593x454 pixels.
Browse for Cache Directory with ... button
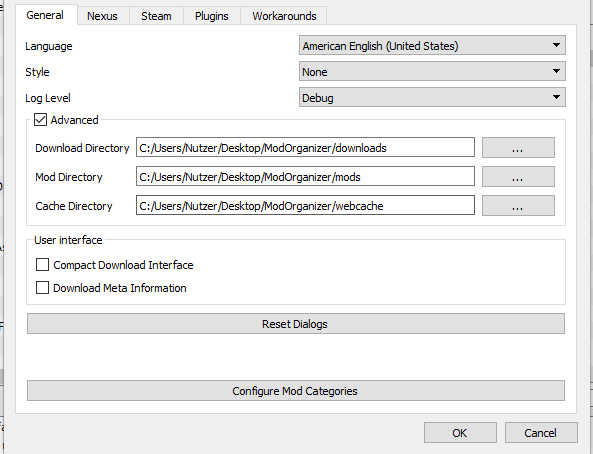pyautogui.click(x=518, y=206)
